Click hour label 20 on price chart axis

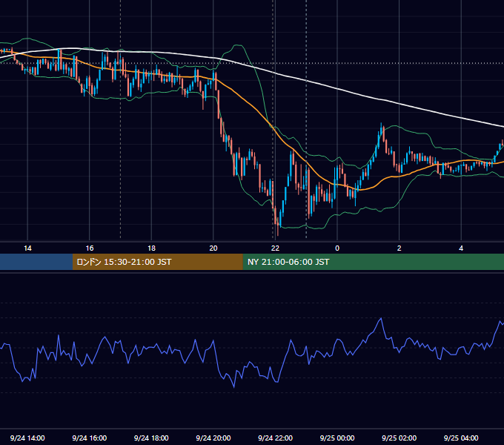click(213, 248)
